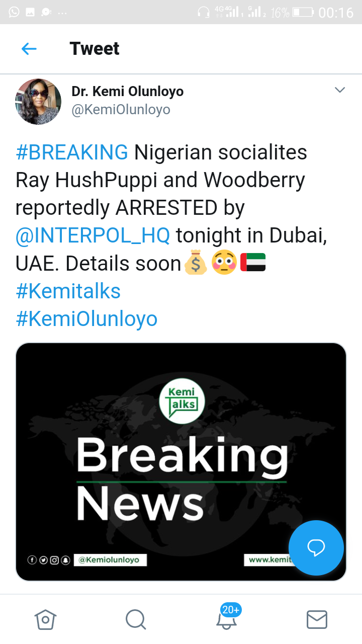Tap the blue reply floating button
This screenshot has width=362, height=644.
[316, 547]
